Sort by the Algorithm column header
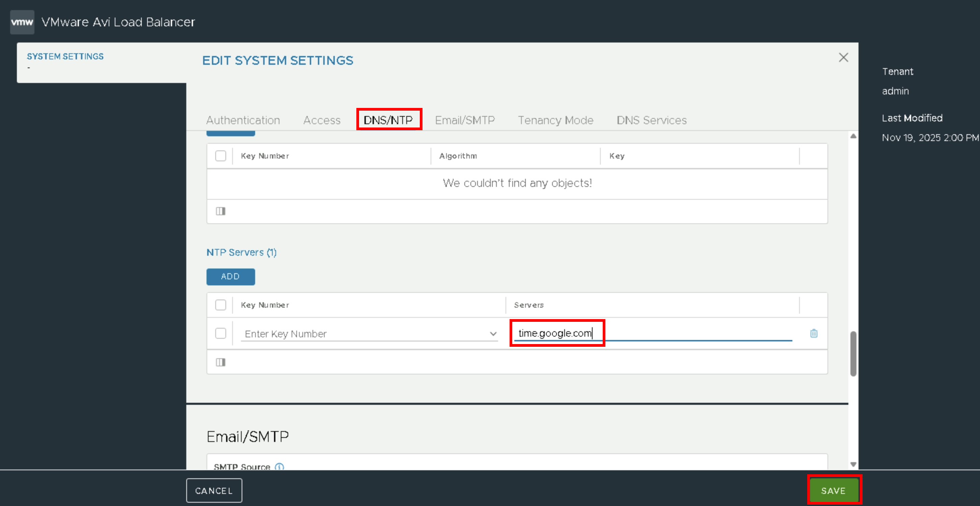Image resolution: width=980 pixels, height=506 pixels. [x=458, y=156]
